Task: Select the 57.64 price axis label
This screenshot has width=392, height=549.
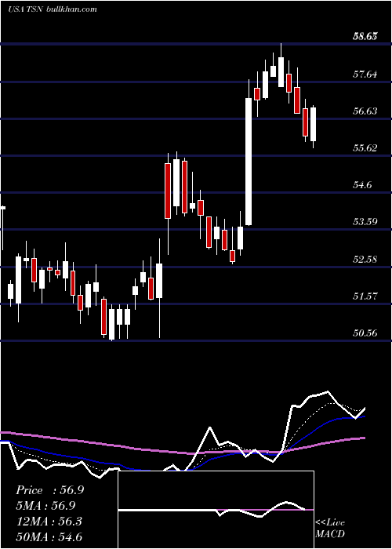Action: coord(365,74)
